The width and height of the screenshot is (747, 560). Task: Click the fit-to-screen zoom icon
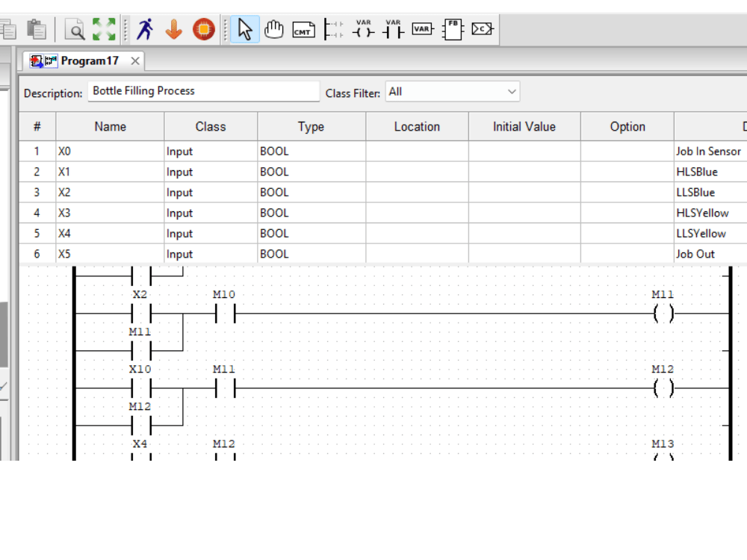point(102,28)
